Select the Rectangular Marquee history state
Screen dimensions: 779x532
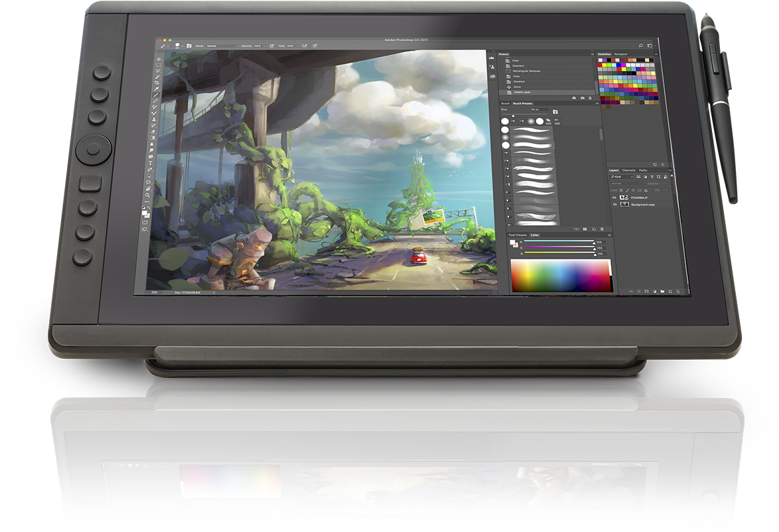pyautogui.click(x=527, y=71)
